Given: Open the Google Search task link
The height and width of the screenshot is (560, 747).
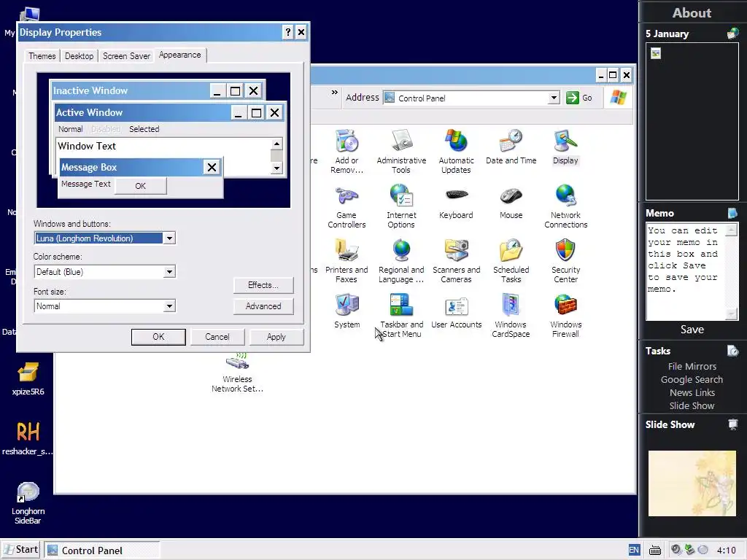Looking at the screenshot, I should click(692, 379).
